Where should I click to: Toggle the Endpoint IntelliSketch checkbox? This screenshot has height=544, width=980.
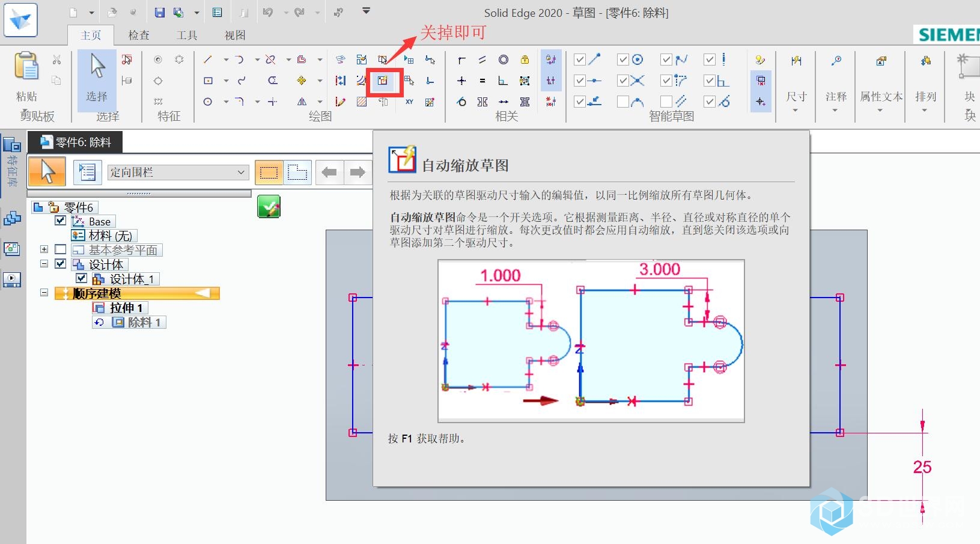tap(580, 60)
